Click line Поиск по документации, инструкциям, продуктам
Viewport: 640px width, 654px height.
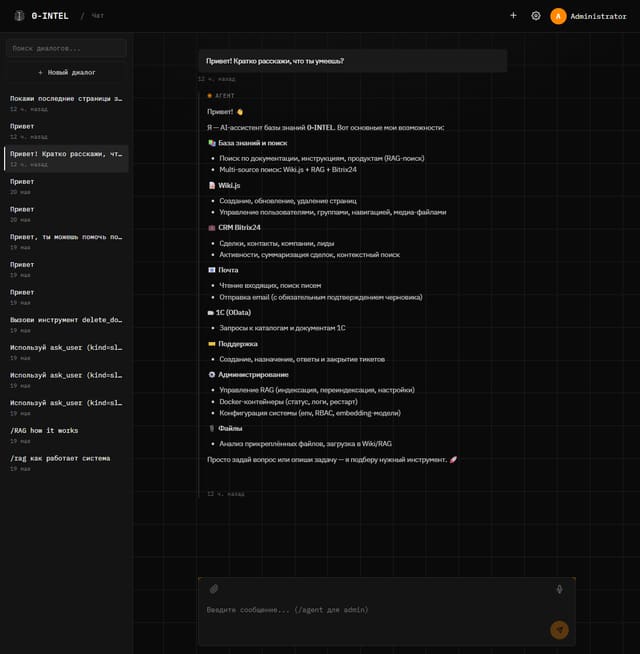click(x=322, y=158)
